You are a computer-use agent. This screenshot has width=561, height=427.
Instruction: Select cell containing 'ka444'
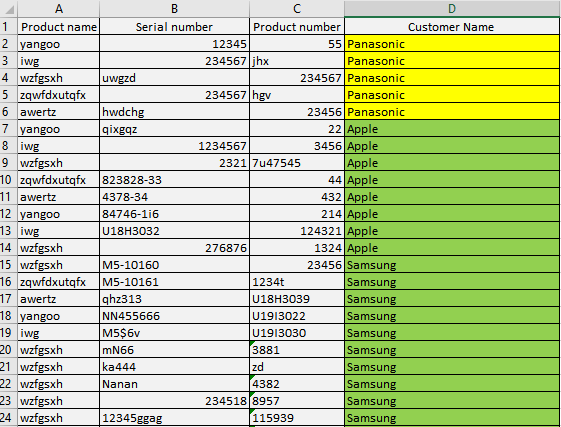tap(174, 367)
